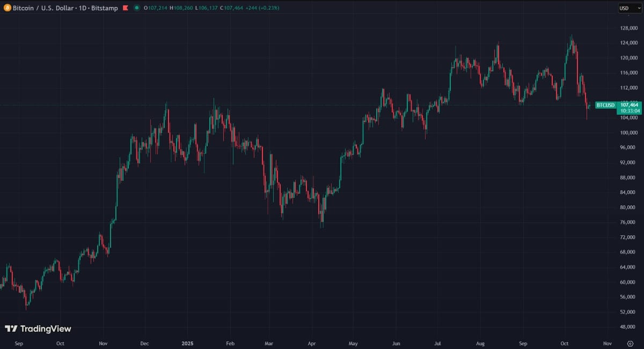Click the change value +244 (+0.23%)
Image resolution: width=644 pixels, height=349 pixels.
262,8
